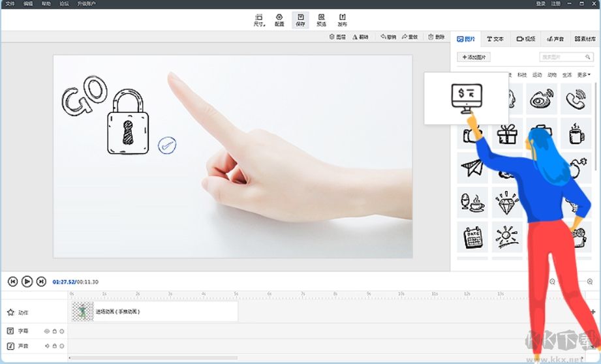This screenshot has height=364, width=601.
Task: Toggle the lock on the 字幕 track
Action: click(54, 331)
